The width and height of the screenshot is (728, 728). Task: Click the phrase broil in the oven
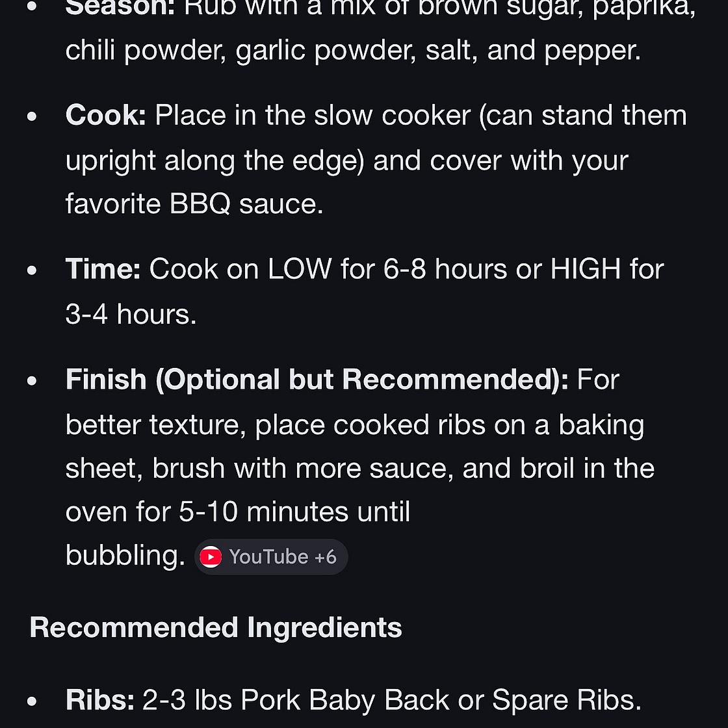tap(572, 468)
